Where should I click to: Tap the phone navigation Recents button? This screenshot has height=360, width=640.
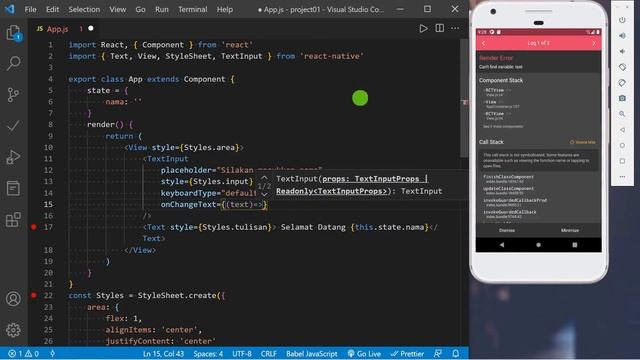point(575,245)
